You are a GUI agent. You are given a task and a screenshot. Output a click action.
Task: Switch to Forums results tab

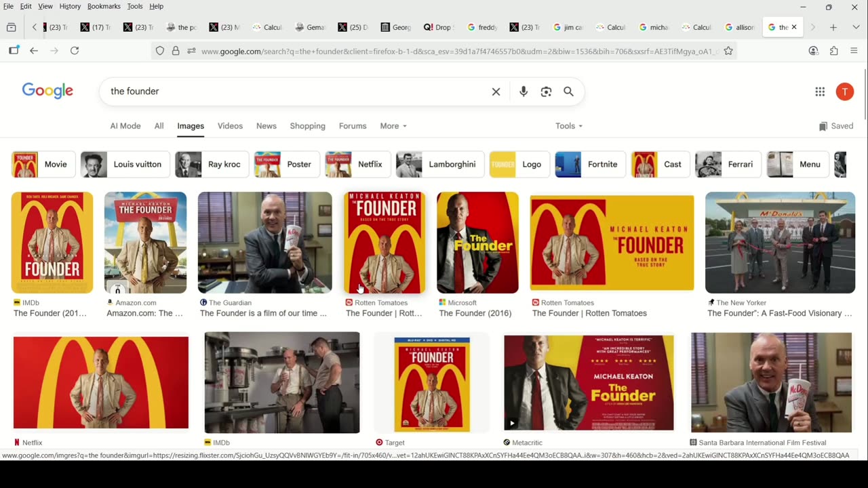pos(353,126)
